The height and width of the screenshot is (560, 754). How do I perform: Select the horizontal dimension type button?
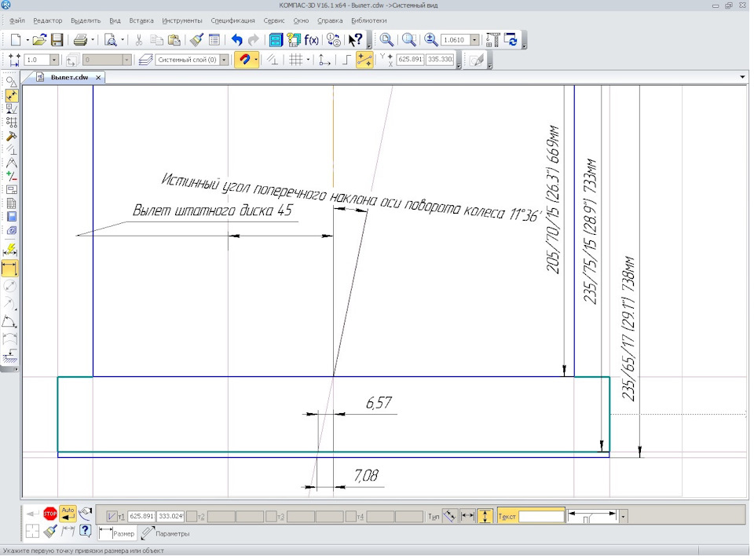coord(467,516)
